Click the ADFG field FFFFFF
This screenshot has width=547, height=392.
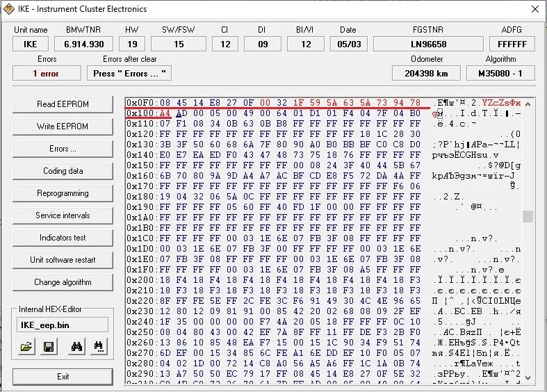coord(512,44)
